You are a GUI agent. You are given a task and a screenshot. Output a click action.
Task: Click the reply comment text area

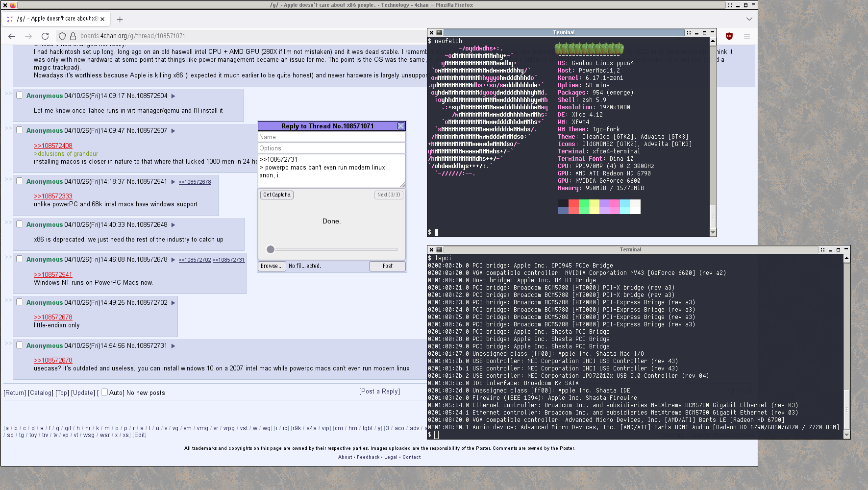tap(332, 171)
